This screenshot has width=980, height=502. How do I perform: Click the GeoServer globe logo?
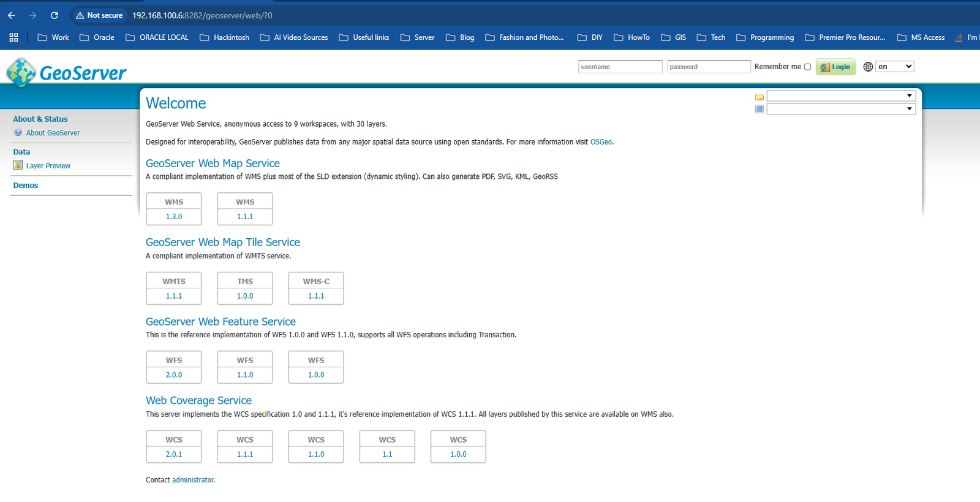21,72
